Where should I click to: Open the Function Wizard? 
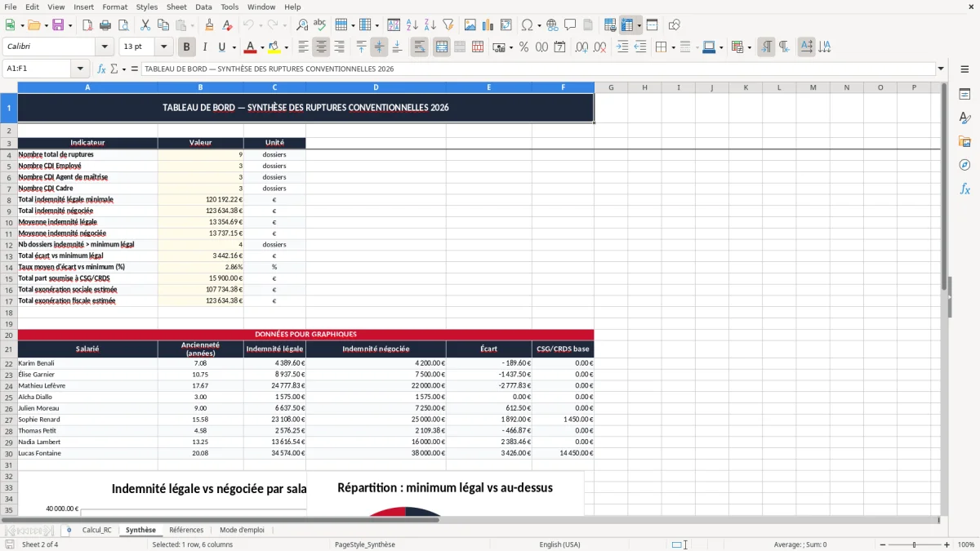102,69
